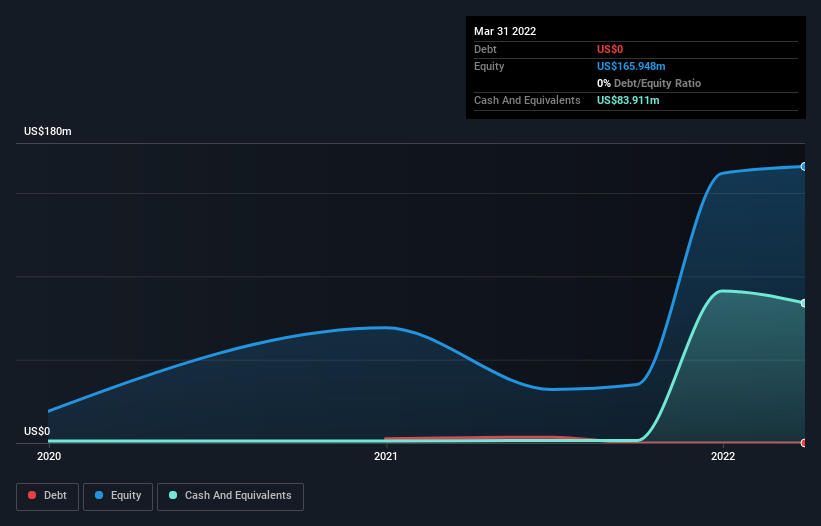Click the US$165.948m equity value

coord(631,66)
